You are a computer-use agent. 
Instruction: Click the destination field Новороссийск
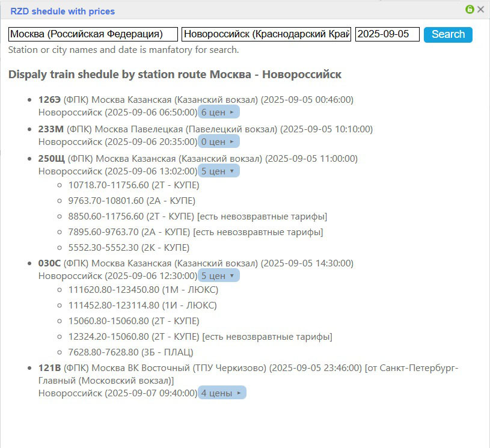[266, 34]
